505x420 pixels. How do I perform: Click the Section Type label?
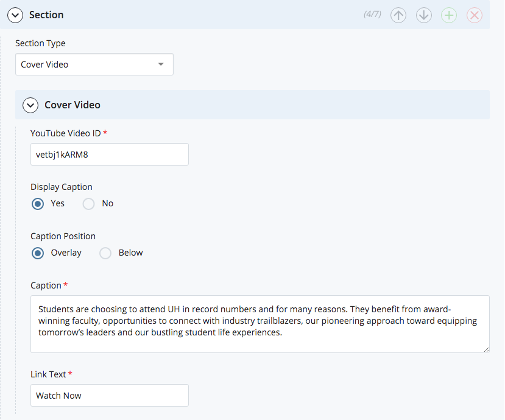(x=40, y=43)
